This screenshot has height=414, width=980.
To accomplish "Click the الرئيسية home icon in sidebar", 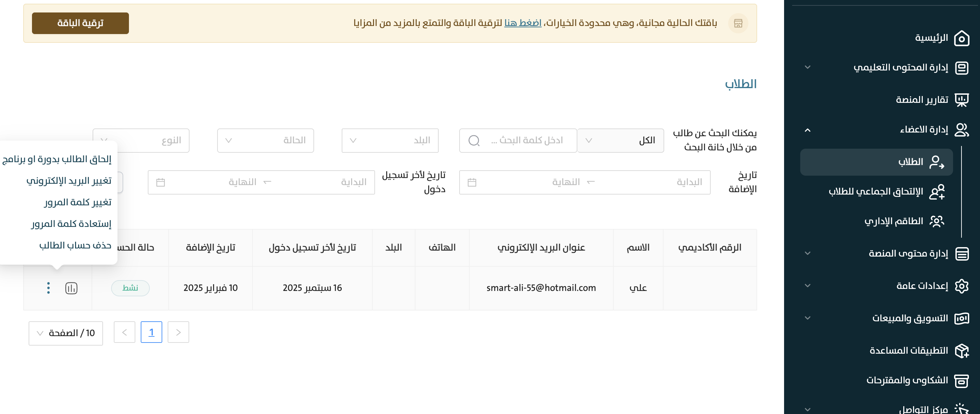I will pyautogui.click(x=962, y=38).
